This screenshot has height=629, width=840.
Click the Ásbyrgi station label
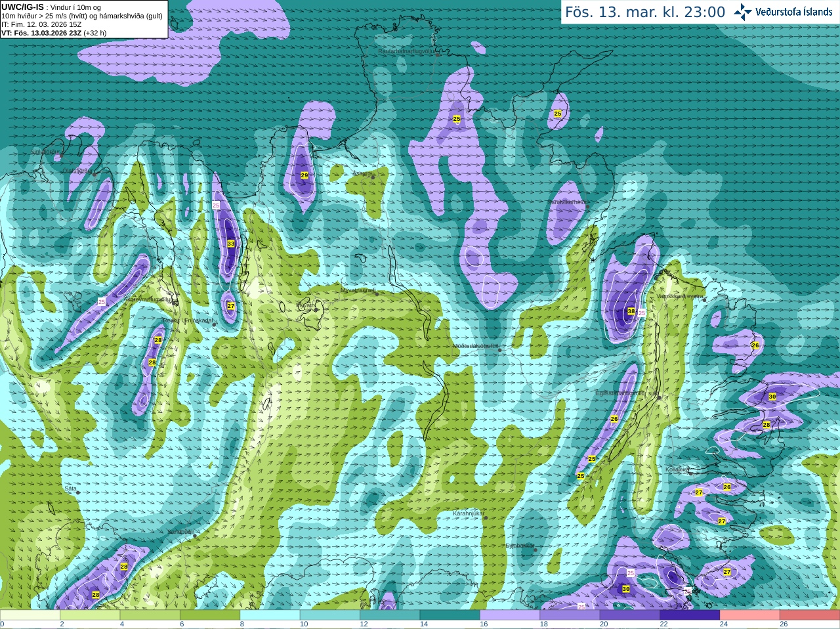362,173
